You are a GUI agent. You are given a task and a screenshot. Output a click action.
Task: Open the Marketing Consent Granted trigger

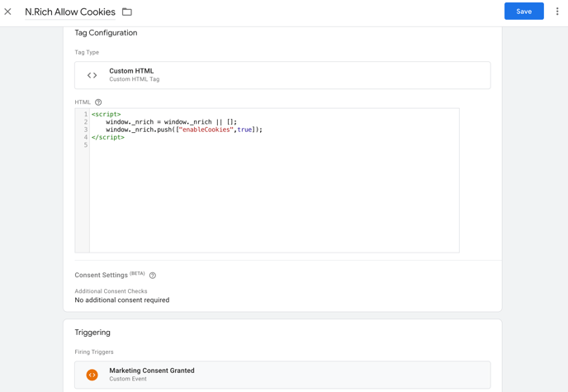pyautogui.click(x=282, y=375)
